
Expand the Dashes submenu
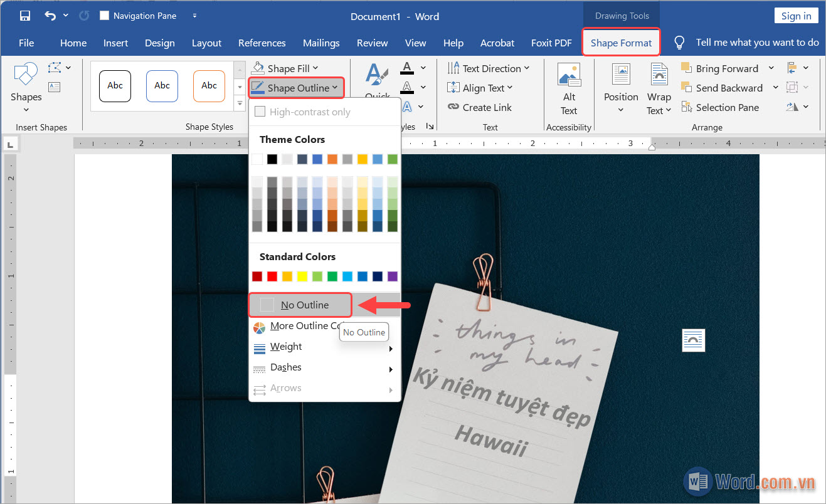tap(285, 367)
